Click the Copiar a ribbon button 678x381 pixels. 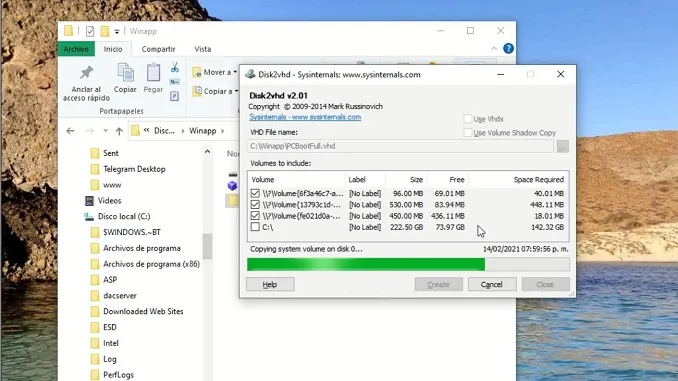[x=215, y=91]
